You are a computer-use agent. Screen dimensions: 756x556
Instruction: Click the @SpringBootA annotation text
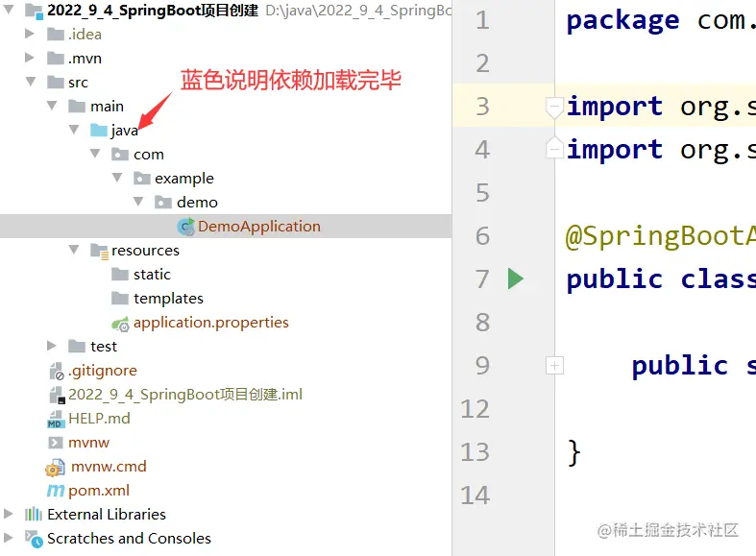click(x=661, y=237)
